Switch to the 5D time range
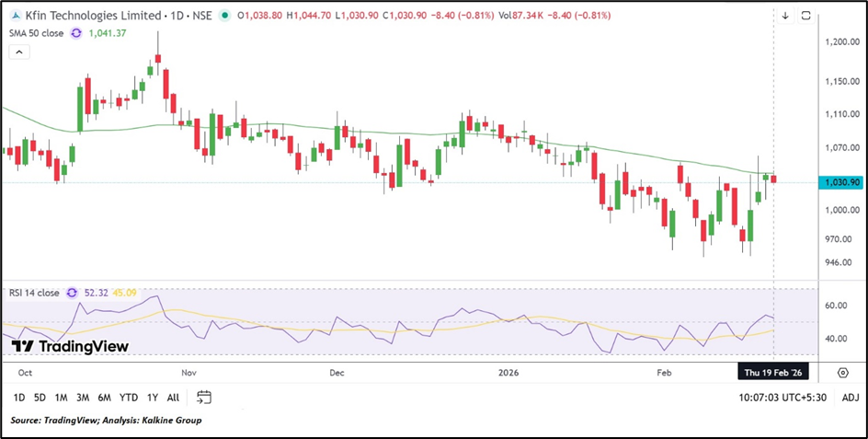 (40, 398)
